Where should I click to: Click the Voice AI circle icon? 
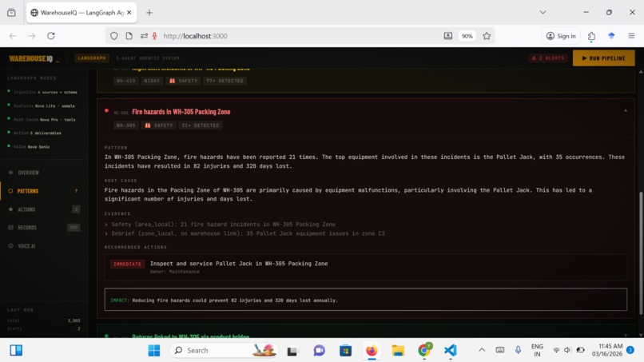pos(10,246)
